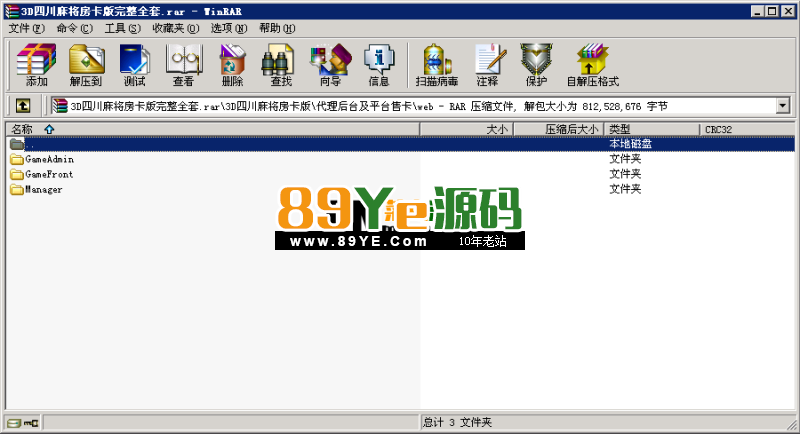This screenshot has width=800, height=434.
Task: Click the 解压到 (Extract To) icon
Action: coord(86,65)
